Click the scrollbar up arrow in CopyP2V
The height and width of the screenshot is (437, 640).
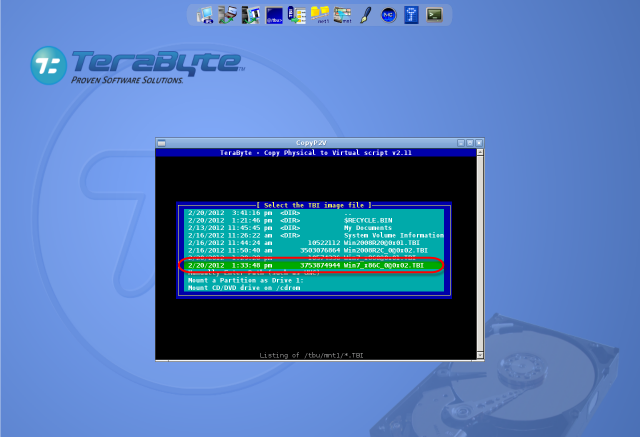(x=480, y=152)
